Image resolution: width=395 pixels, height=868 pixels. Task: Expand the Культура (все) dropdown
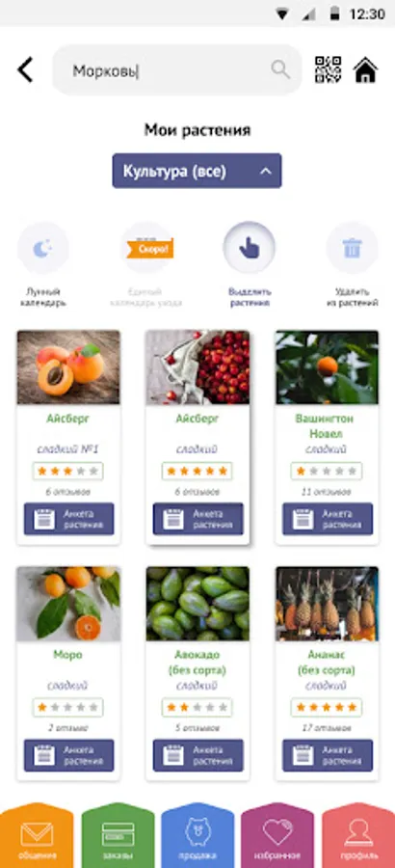[x=197, y=171]
